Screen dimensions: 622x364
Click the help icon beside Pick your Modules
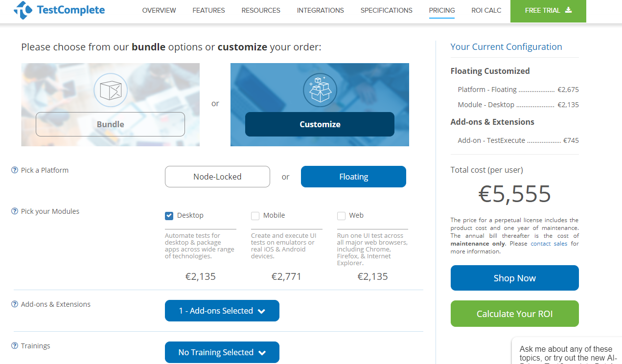(x=15, y=211)
